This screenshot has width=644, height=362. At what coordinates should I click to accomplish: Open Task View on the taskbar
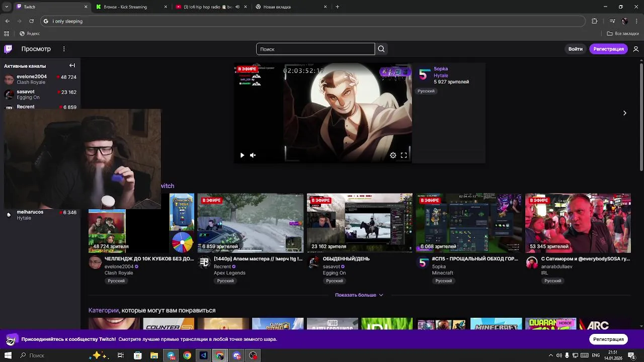121,355
